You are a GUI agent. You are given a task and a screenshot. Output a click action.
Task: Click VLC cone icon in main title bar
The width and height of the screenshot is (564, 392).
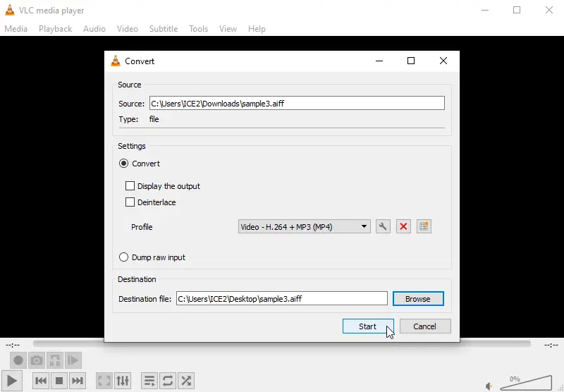click(10, 10)
